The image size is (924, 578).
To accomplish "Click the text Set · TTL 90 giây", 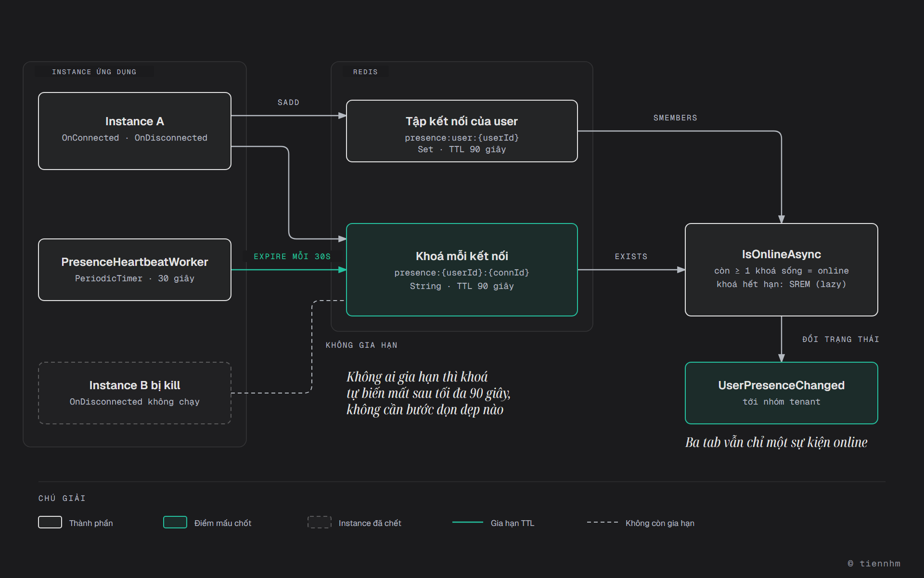I will pos(462,149).
